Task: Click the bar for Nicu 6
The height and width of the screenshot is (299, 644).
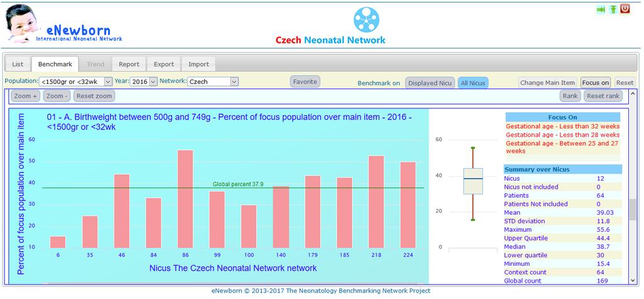Action: tap(58, 242)
